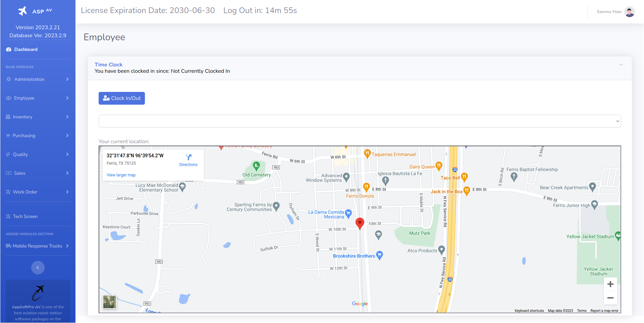This screenshot has width=644, height=323.
Task: Click the Report a map error link
Action: [604, 311]
